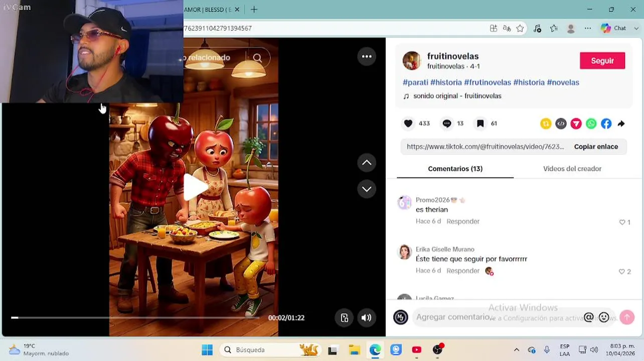Open a new browser tab
644x361 pixels.
click(254, 10)
